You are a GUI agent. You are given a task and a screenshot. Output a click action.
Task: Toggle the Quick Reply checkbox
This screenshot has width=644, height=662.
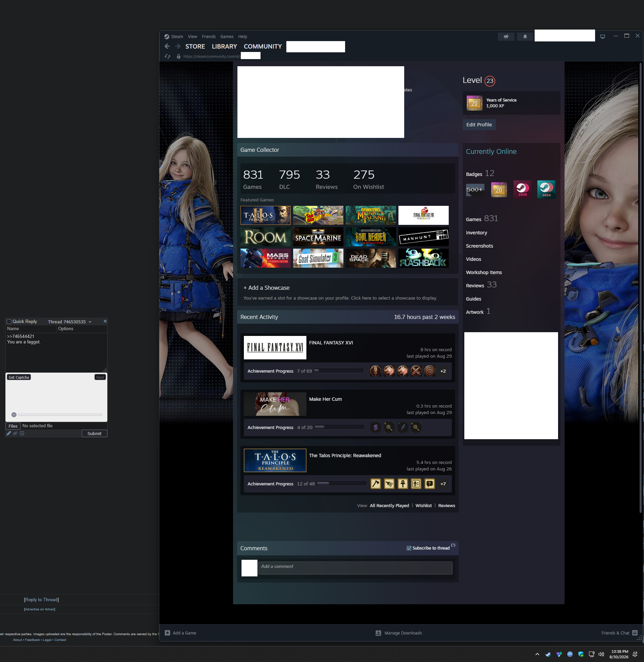pyautogui.click(x=9, y=321)
